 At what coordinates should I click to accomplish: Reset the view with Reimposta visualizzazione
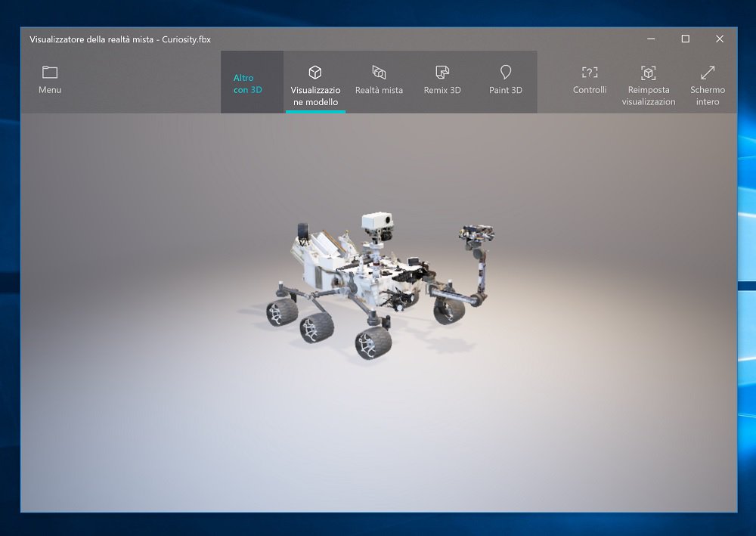click(x=648, y=82)
